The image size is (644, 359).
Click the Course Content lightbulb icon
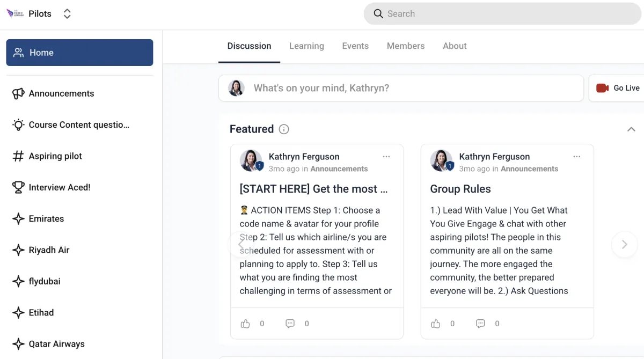[x=18, y=125]
